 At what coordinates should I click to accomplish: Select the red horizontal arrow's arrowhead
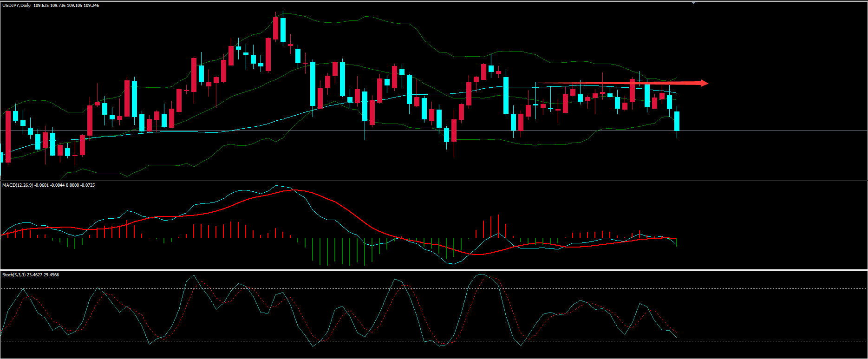(704, 83)
